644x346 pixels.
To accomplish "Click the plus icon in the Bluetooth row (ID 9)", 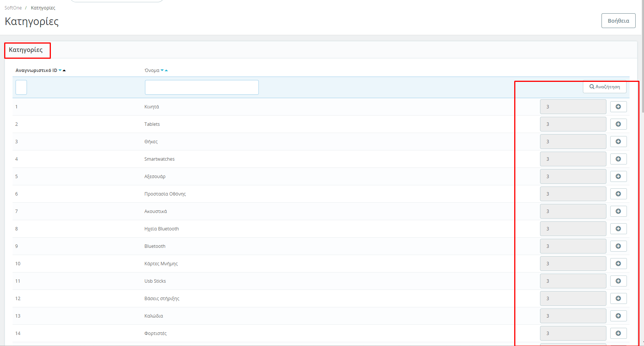I will click(618, 246).
